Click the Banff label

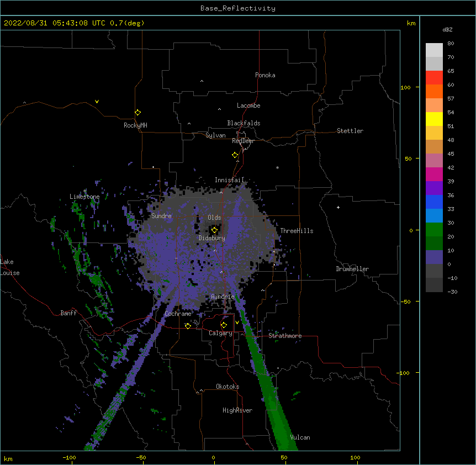(68, 313)
